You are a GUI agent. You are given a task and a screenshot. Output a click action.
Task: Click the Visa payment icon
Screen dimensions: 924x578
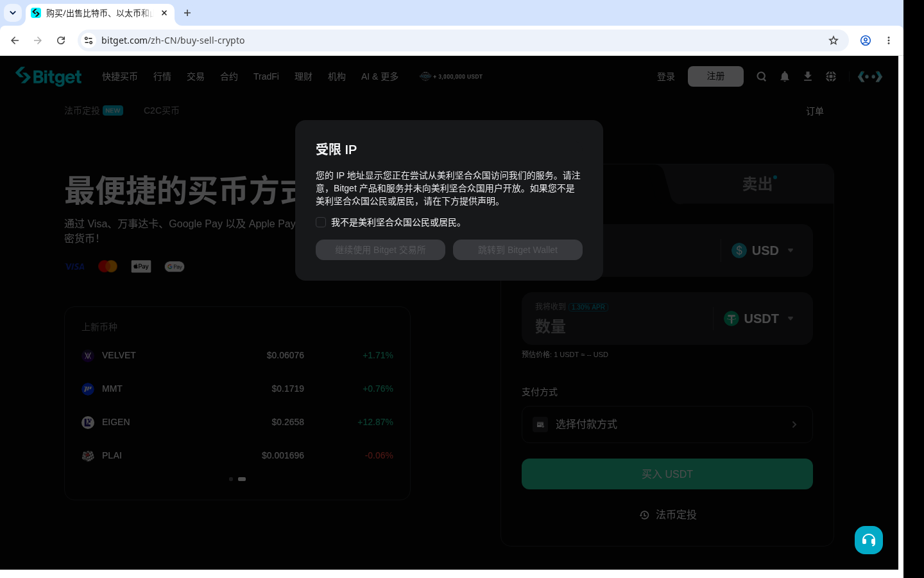75,267
